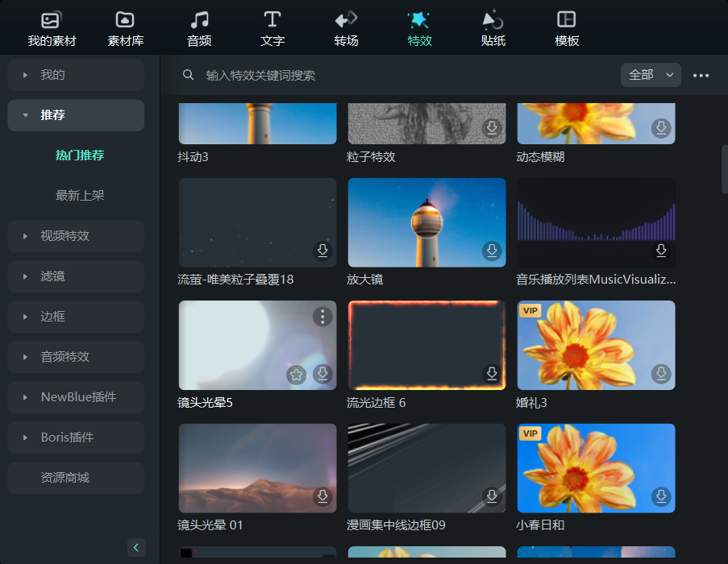This screenshot has height=564, width=728.
Task: Download the 动态模糊 effect
Action: point(661,128)
